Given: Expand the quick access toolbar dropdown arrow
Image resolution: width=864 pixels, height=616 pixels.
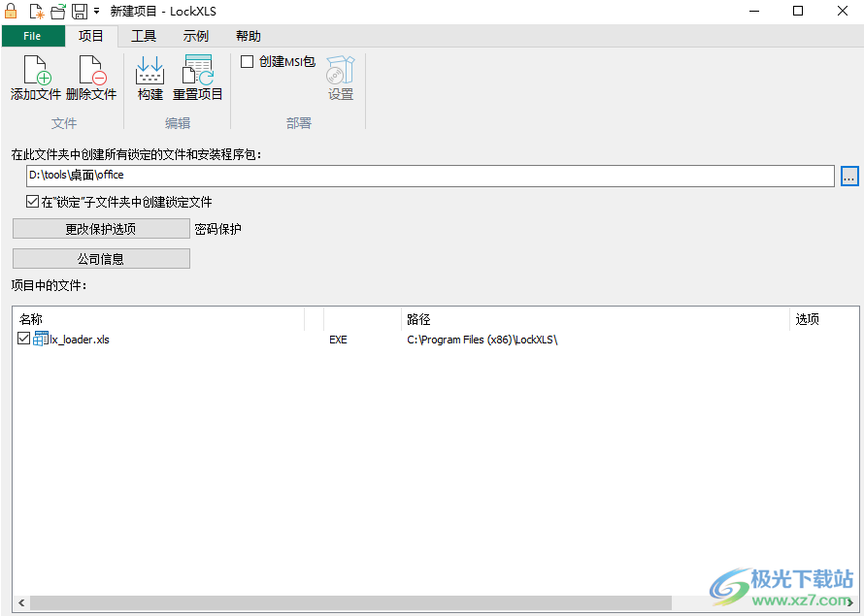Looking at the screenshot, I should pos(96,11).
